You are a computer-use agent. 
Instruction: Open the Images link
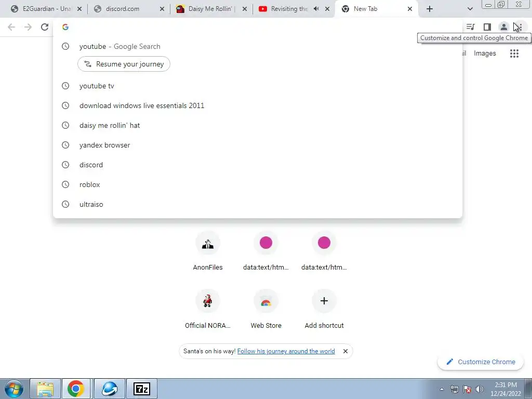tap(485, 54)
